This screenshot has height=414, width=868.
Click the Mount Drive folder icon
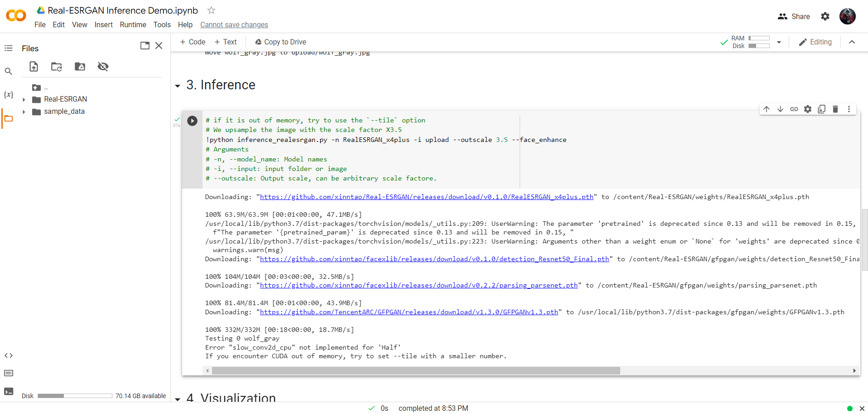pyautogui.click(x=80, y=67)
